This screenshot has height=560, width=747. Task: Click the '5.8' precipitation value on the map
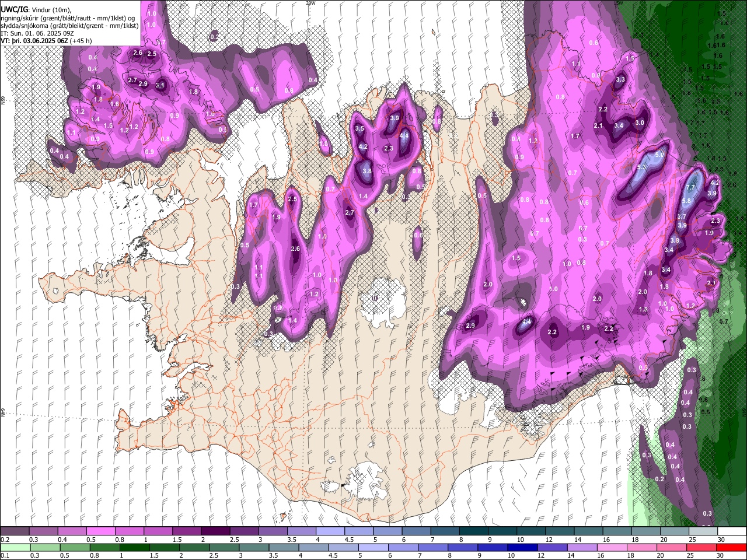[x=686, y=201]
